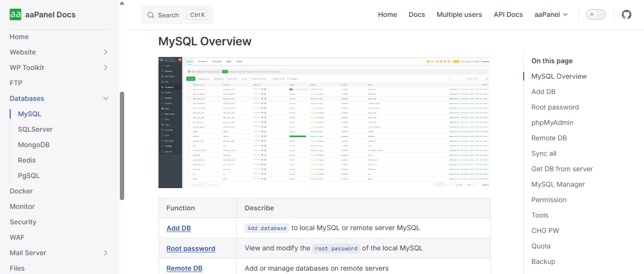Follow the Root password table link
644x274 pixels.
[x=190, y=248]
